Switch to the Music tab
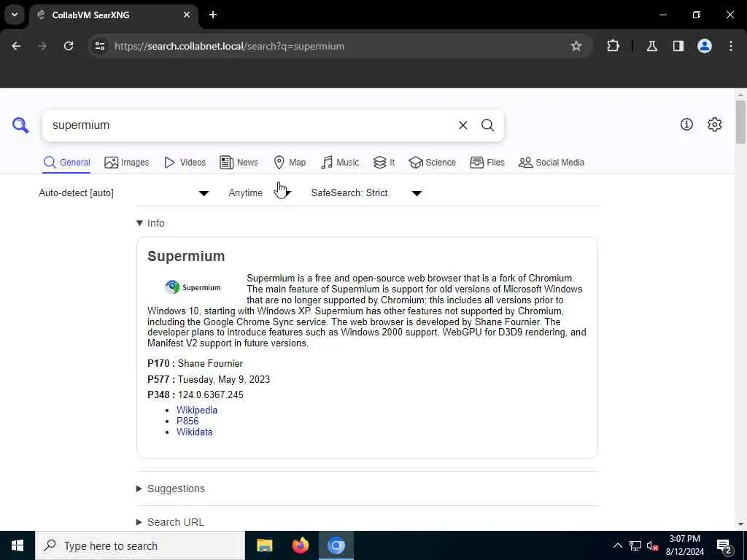The image size is (747, 560). (x=340, y=163)
